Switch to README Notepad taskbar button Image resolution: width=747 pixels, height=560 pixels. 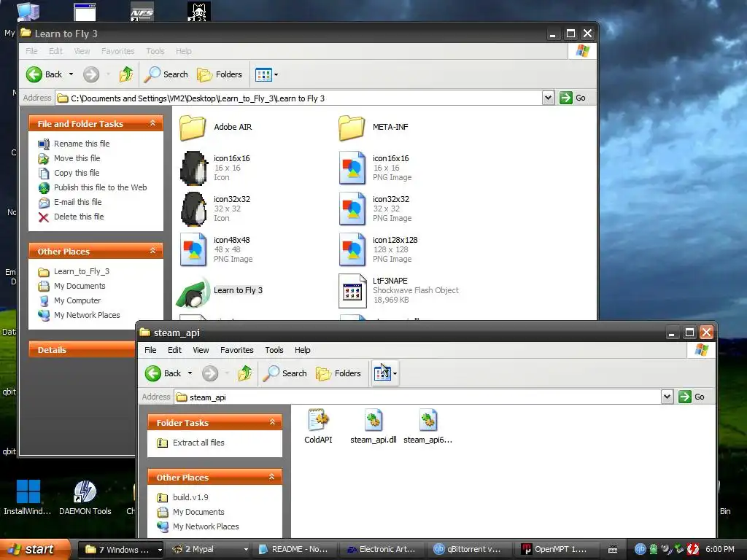click(294, 550)
